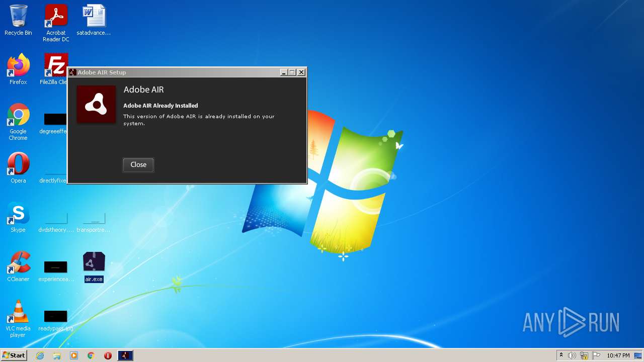This screenshot has width=644, height=362.
Task: Open Windows Media Player from the taskbar
Action: click(74, 355)
